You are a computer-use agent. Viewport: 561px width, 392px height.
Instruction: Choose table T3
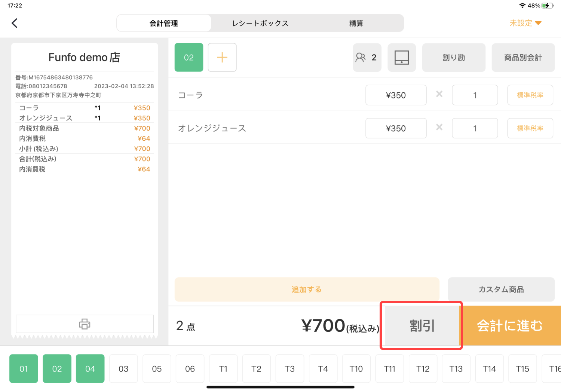289,369
